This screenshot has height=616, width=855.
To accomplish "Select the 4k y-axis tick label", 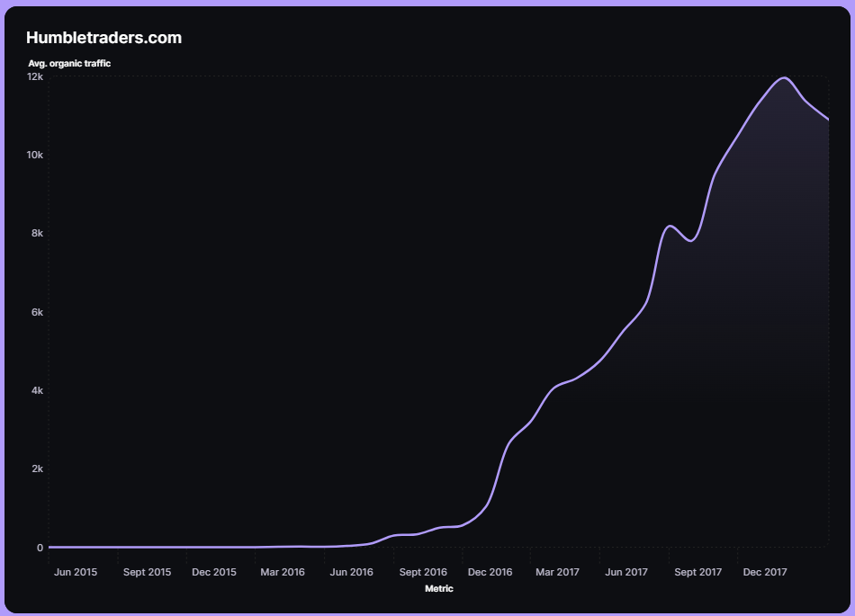I will point(37,390).
